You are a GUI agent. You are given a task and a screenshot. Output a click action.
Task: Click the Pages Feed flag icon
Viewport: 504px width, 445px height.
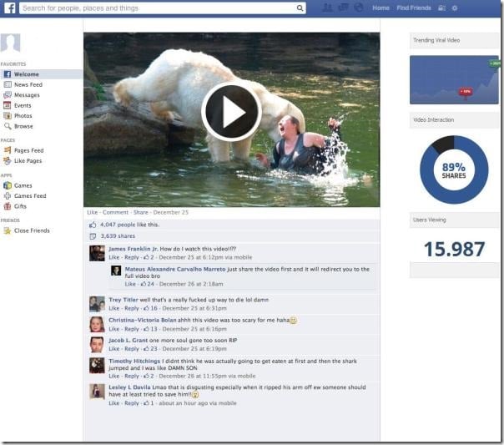7,150
